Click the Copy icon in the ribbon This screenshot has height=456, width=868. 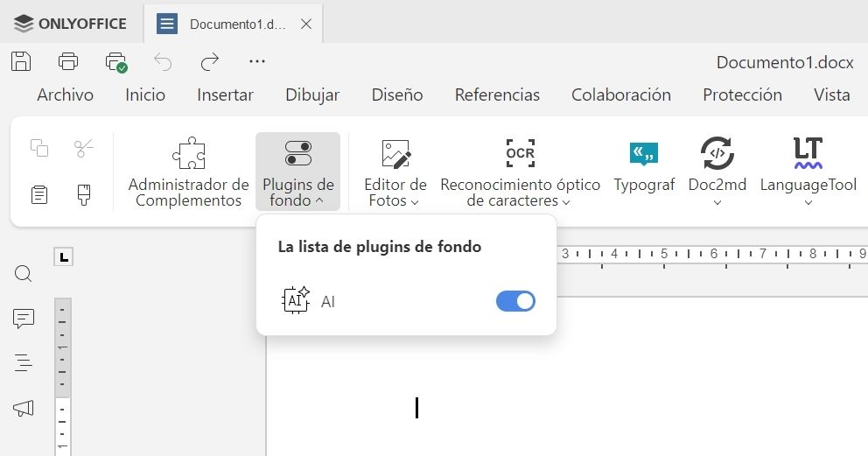(39, 148)
